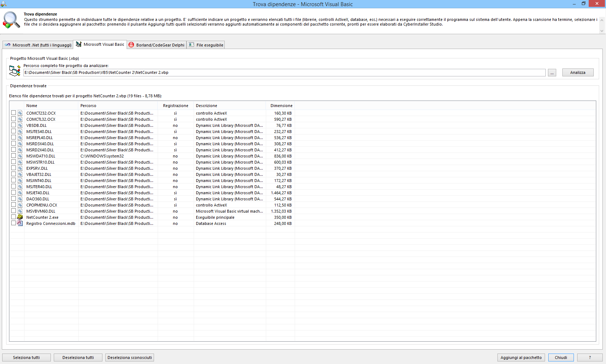
Task: Sort list by Descrizione column header
Action: [x=230, y=106]
